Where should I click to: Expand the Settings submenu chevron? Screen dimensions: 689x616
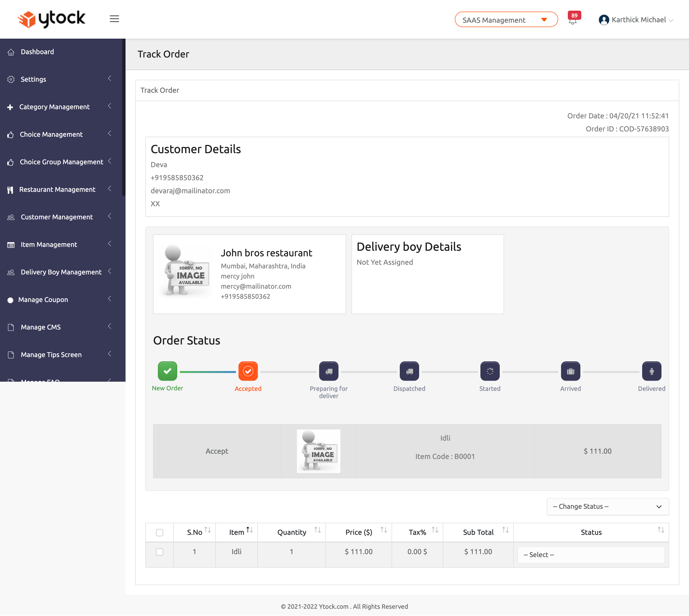(x=110, y=79)
